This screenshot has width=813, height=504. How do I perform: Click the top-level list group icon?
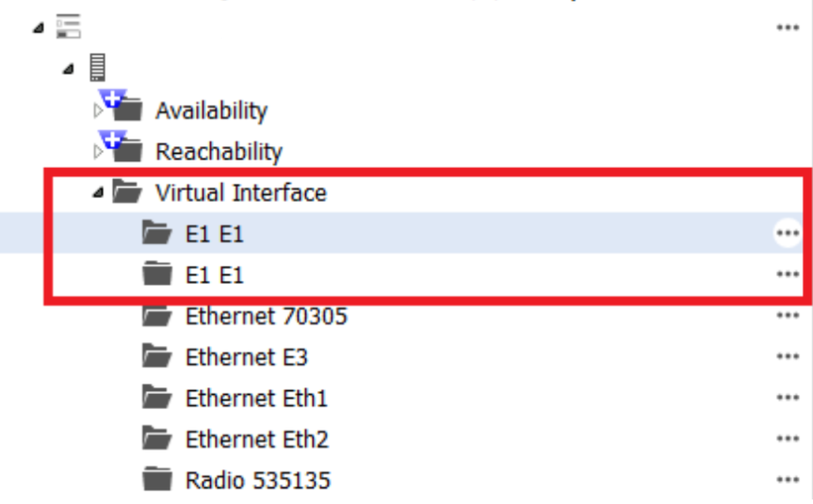tap(68, 28)
